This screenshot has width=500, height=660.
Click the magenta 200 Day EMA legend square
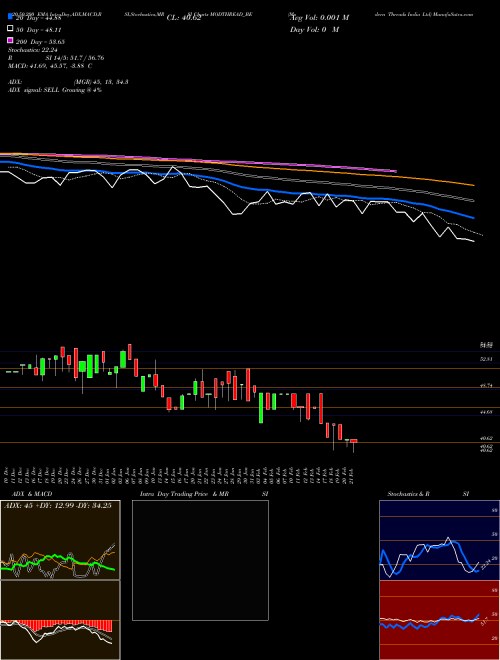tap(10, 41)
